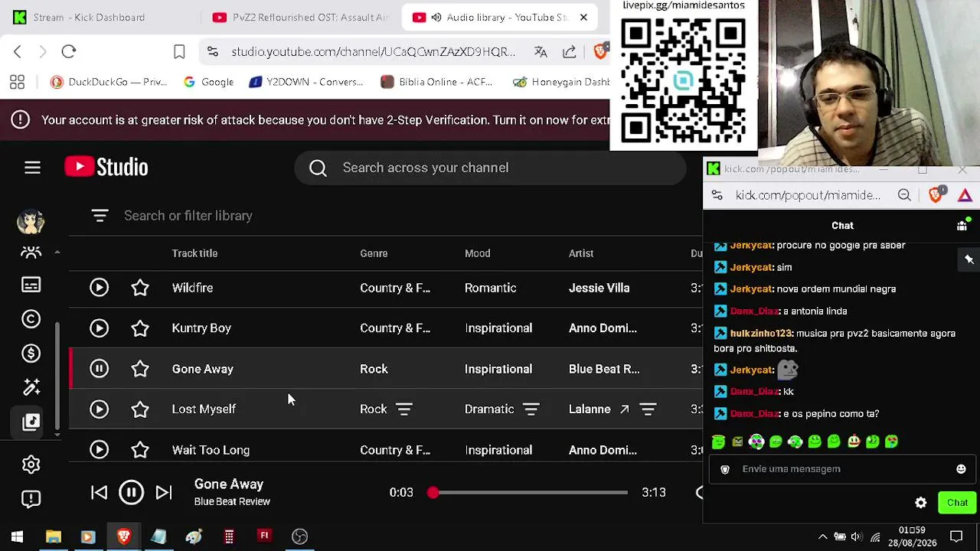Open Windows Start menu

(x=17, y=536)
